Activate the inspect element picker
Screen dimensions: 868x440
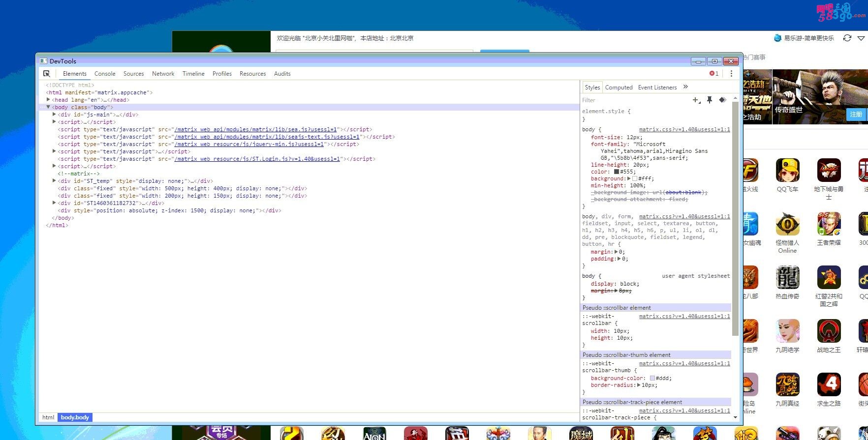point(47,74)
